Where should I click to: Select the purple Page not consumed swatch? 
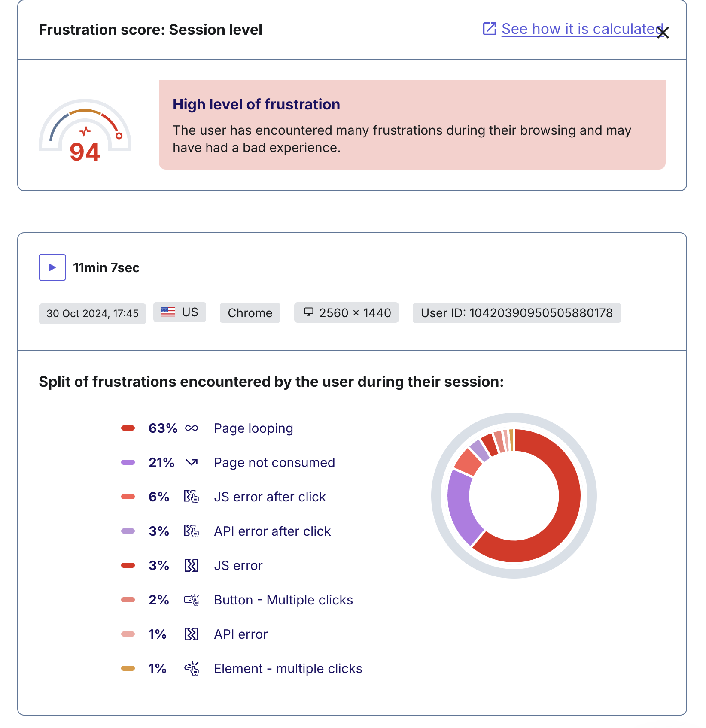pos(128,462)
